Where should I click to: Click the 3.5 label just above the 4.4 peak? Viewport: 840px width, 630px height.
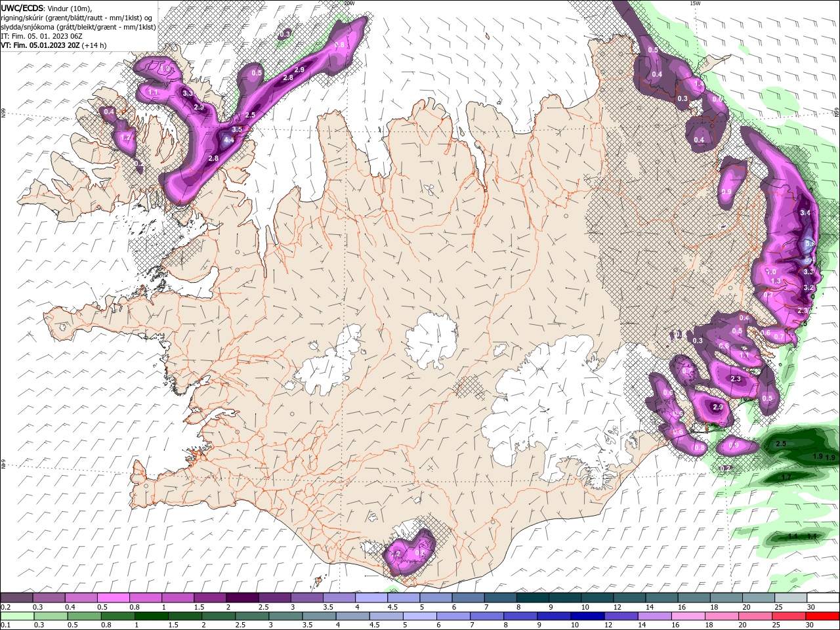pos(237,130)
